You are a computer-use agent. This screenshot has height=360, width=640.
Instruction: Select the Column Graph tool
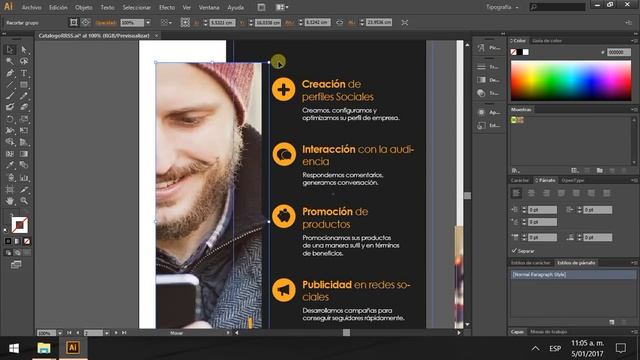coord(24,178)
